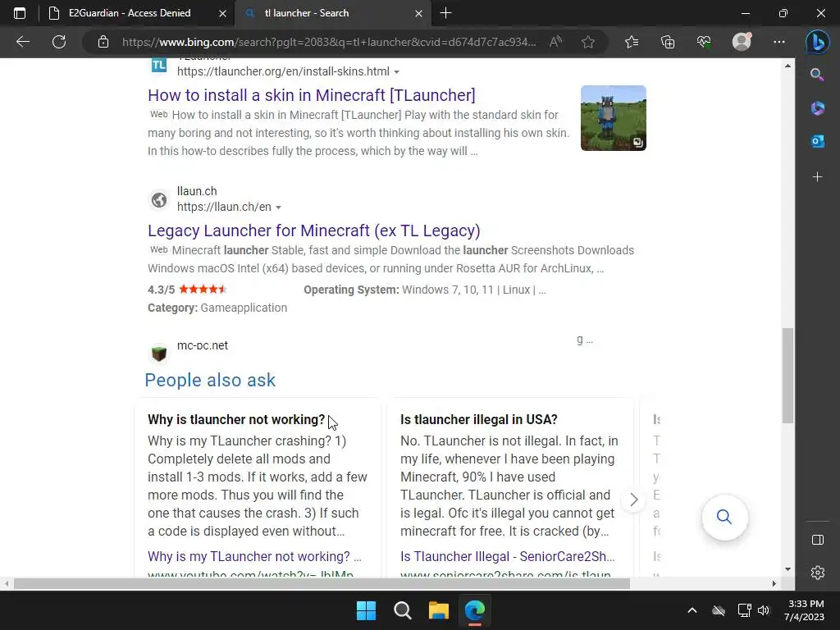The width and height of the screenshot is (840, 630).
Task: Expand tlauncher.org URL dropdown arrow
Action: point(396,72)
